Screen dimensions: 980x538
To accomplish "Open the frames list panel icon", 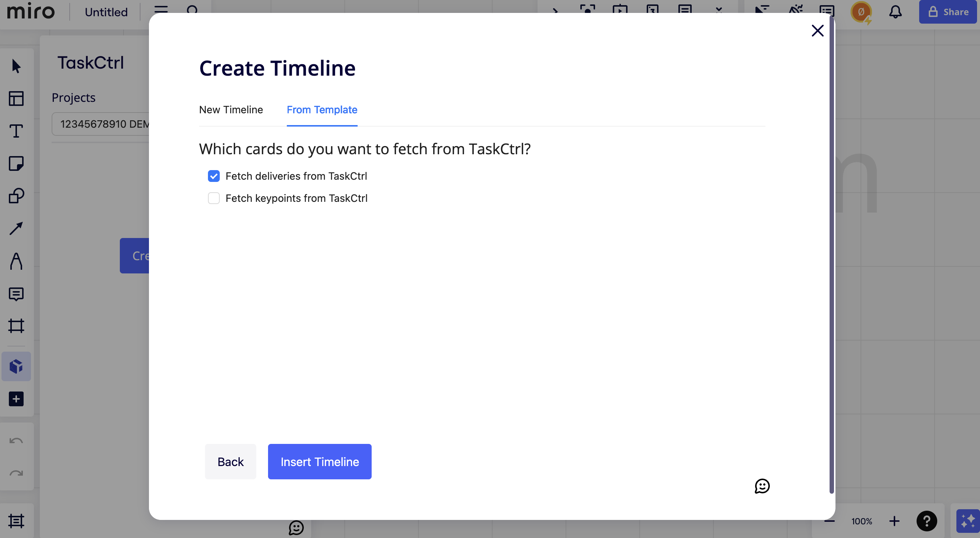I will pyautogui.click(x=16, y=521).
